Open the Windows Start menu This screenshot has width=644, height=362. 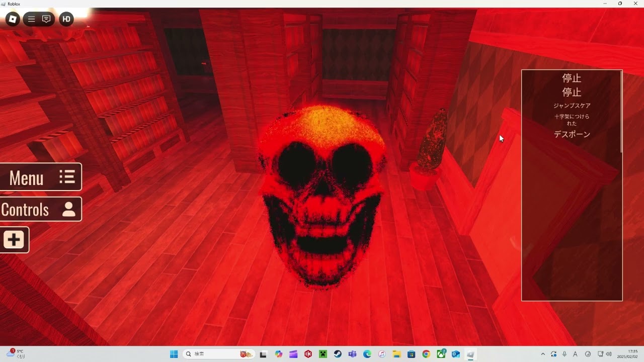point(174,354)
